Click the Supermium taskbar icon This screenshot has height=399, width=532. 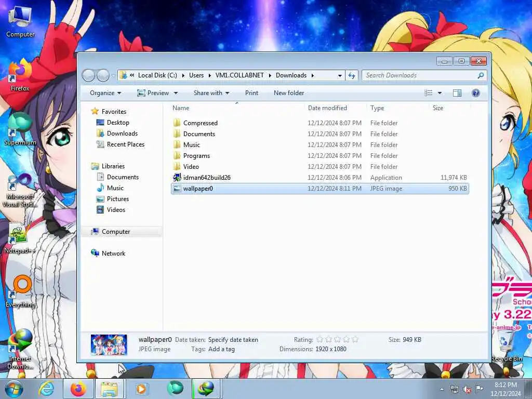(x=175, y=389)
